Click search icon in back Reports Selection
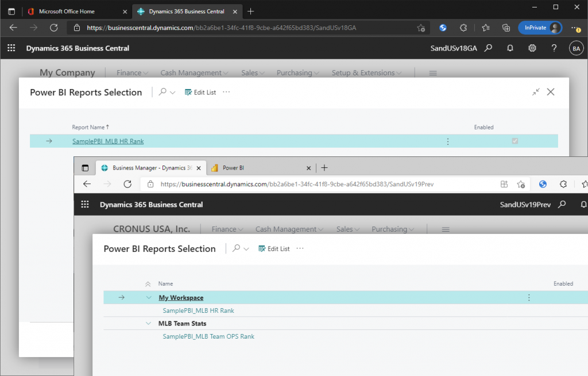This screenshot has width=588, height=376. (x=163, y=92)
